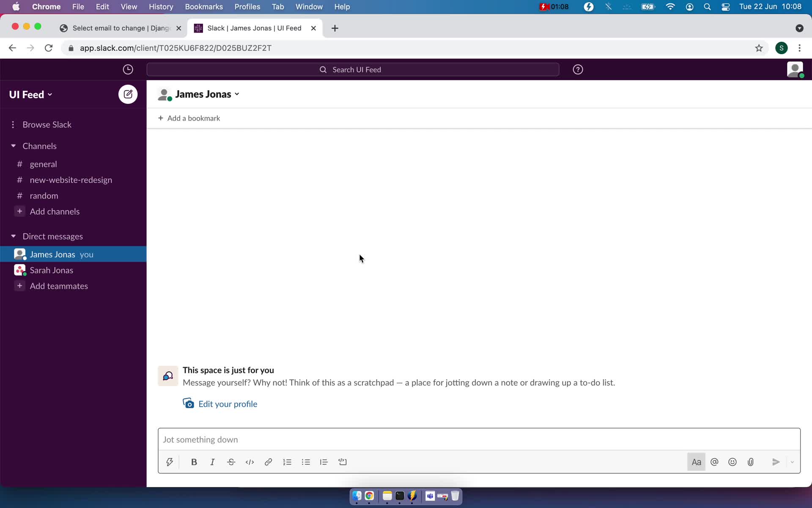Click Add a bookmark button
812x508 pixels.
tap(189, 118)
